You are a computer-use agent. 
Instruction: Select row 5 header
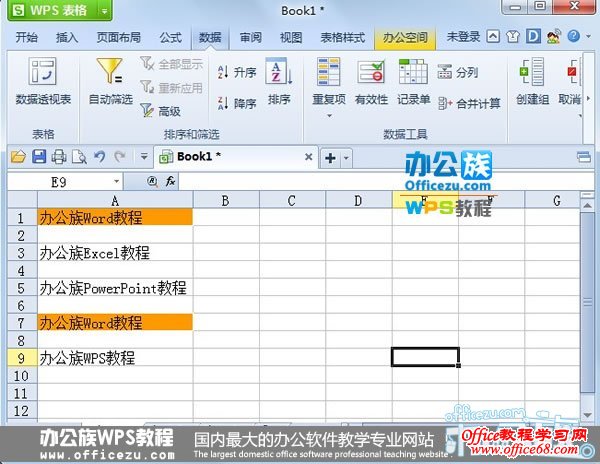22,288
